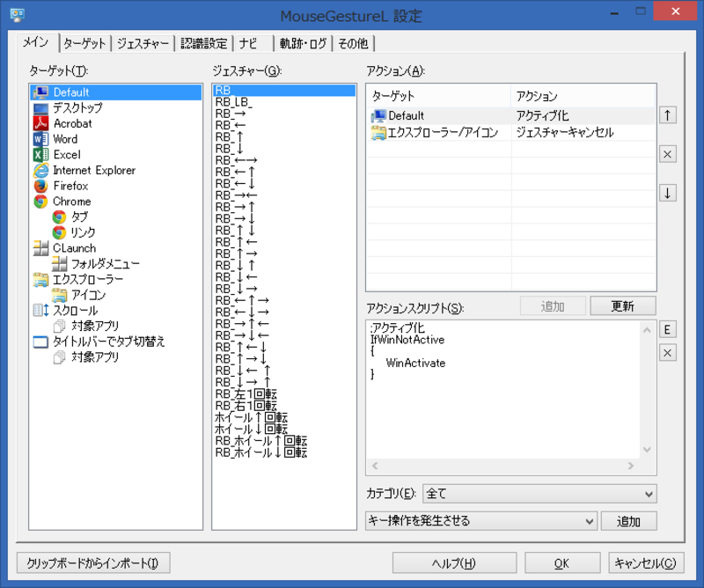Click the スクロール icon in the target tree
704x588 pixels.
click(x=40, y=311)
